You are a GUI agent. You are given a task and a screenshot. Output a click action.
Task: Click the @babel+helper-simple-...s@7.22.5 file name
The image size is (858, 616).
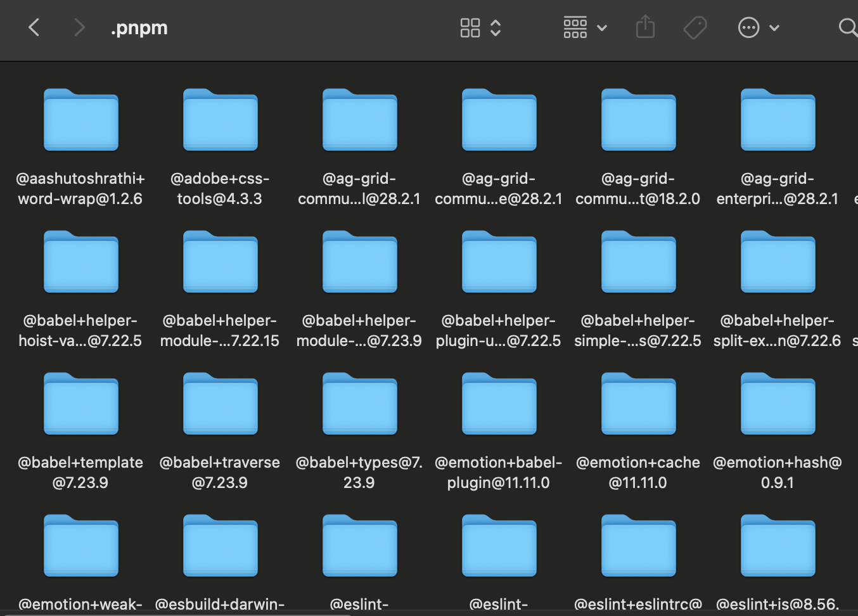638,331
